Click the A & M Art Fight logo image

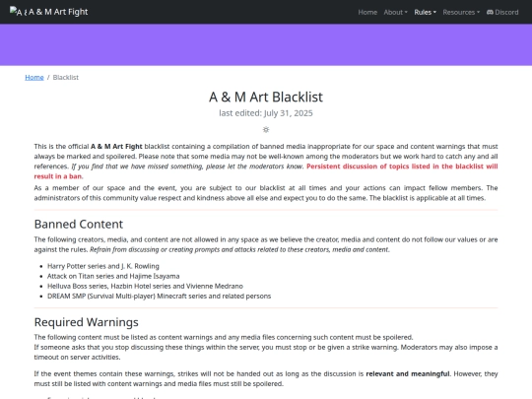click(19, 12)
